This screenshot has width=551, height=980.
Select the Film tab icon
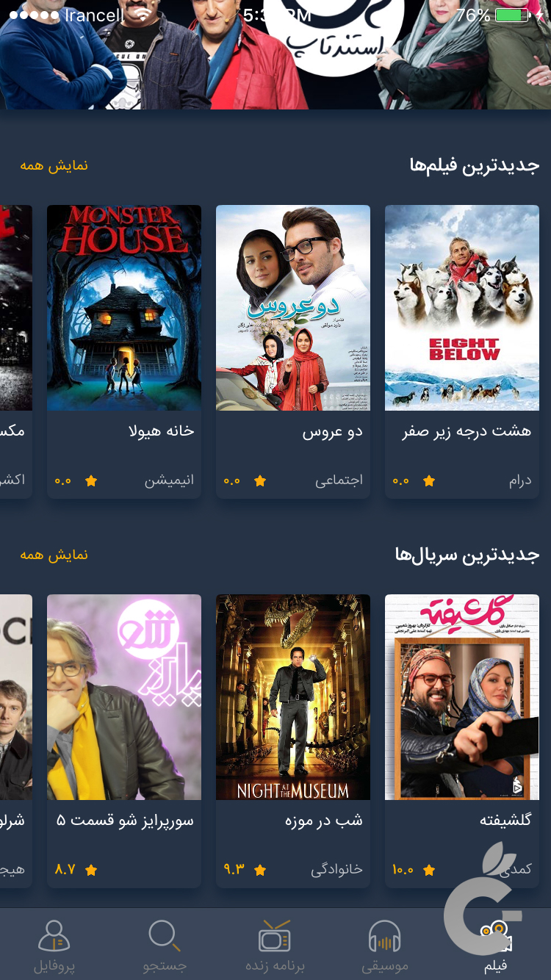(495, 936)
